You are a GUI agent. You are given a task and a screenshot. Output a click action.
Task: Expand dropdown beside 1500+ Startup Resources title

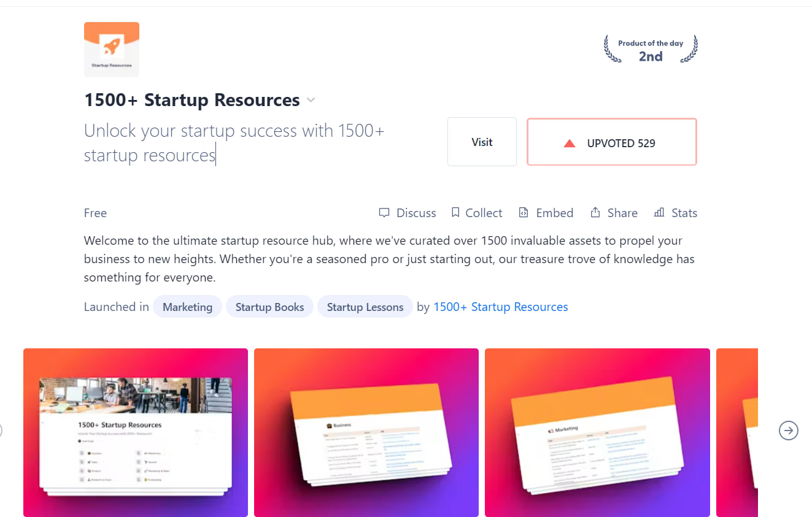click(311, 100)
